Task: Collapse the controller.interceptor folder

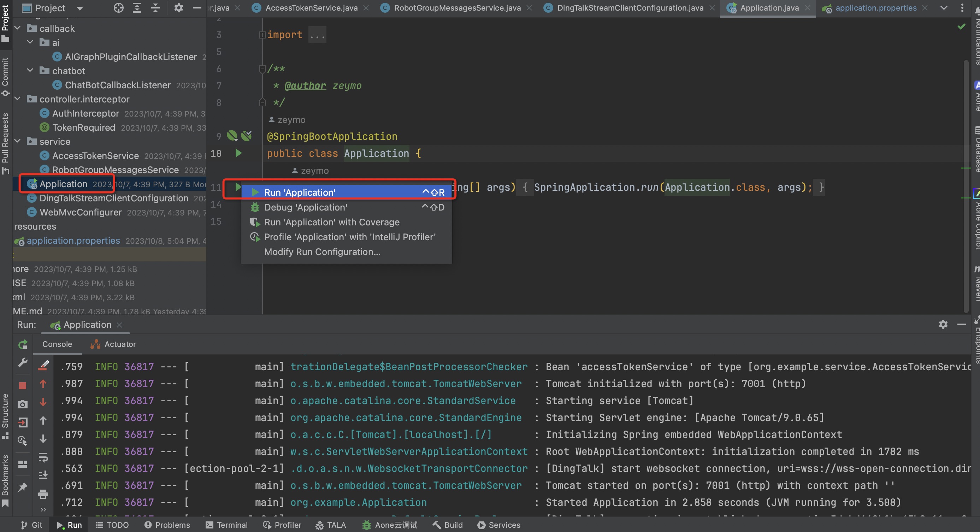Action: click(18, 99)
